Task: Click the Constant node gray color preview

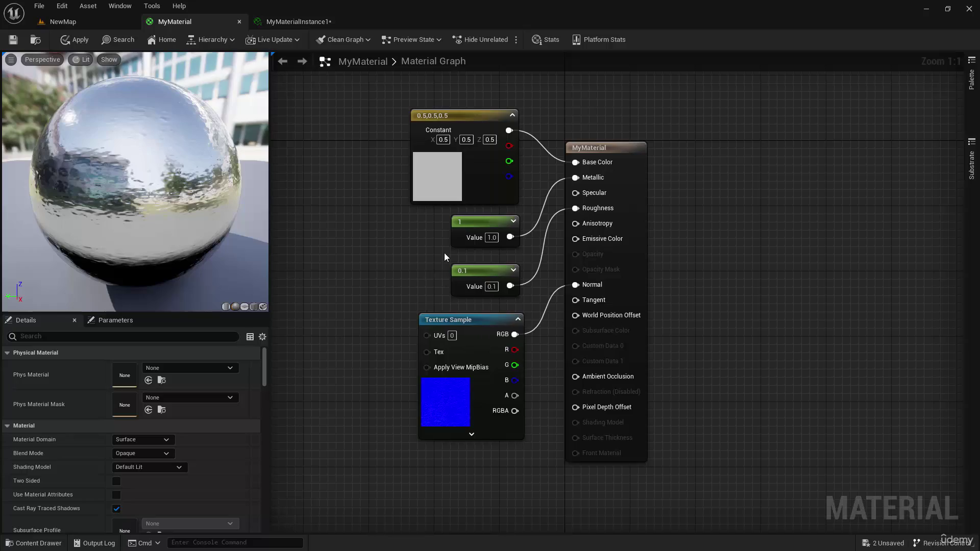Action: pos(437,177)
